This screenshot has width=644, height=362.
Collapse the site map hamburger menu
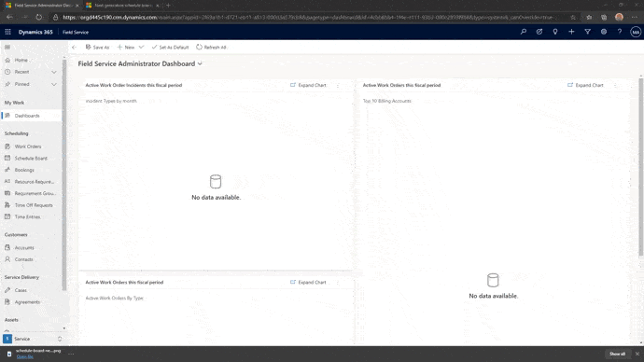[x=7, y=48]
